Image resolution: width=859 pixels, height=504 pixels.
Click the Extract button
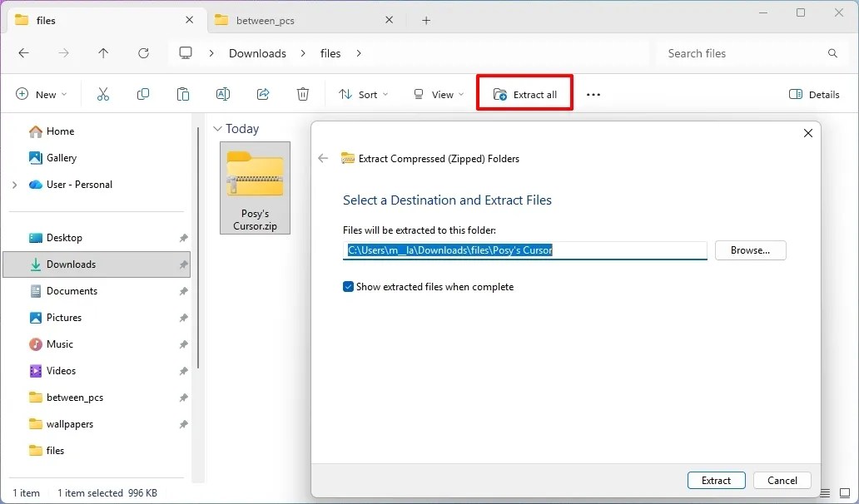pos(716,481)
